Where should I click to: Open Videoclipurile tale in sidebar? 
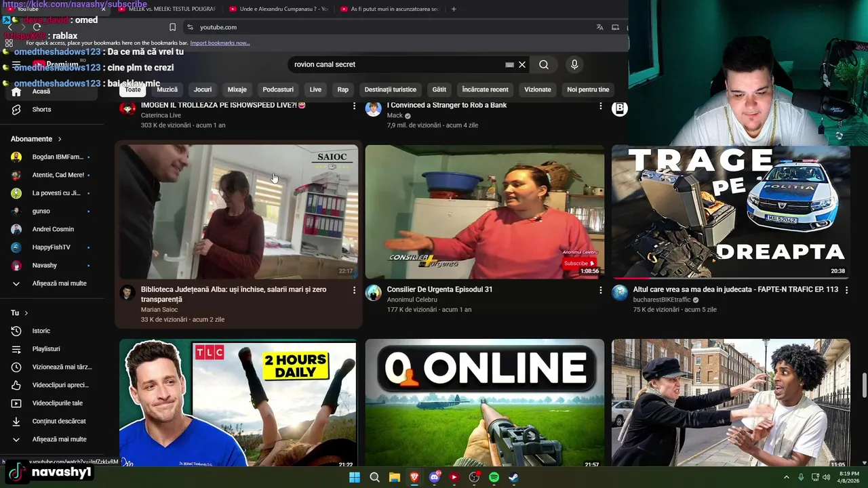click(52, 403)
